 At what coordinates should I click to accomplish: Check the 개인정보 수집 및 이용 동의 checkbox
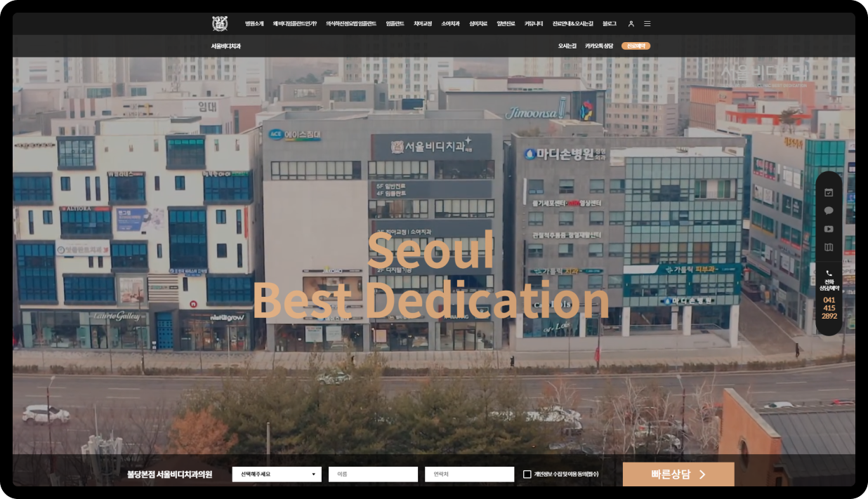527,474
